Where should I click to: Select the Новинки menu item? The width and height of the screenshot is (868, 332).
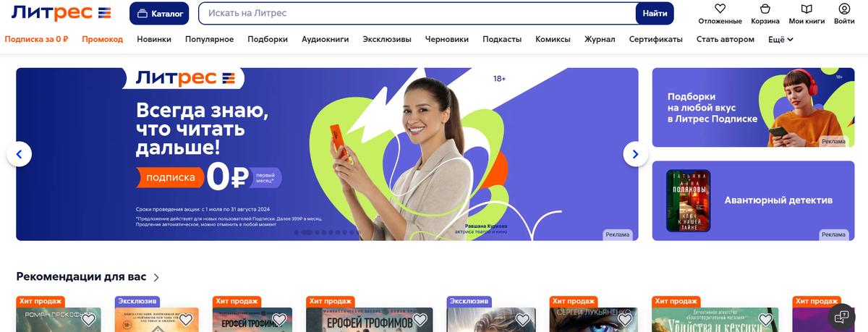tap(154, 39)
